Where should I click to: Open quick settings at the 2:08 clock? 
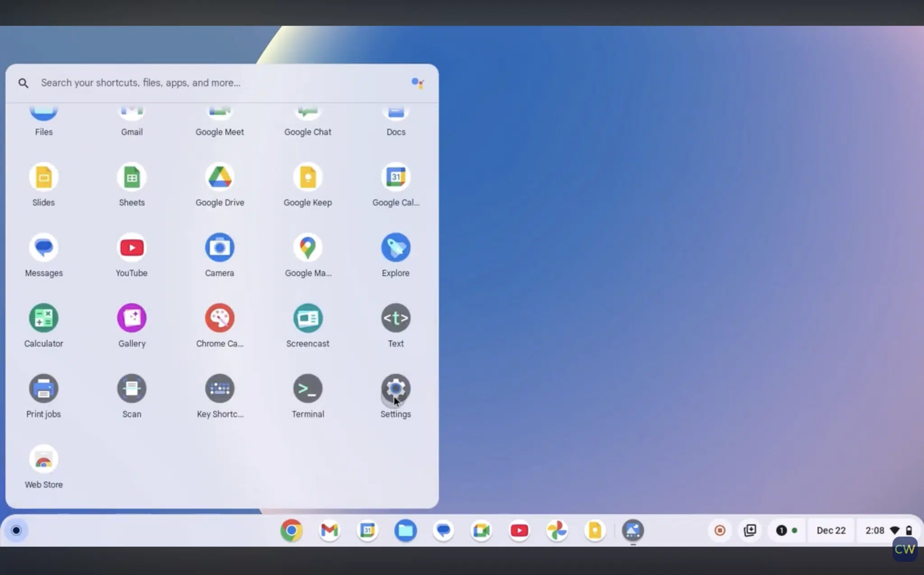(x=888, y=530)
